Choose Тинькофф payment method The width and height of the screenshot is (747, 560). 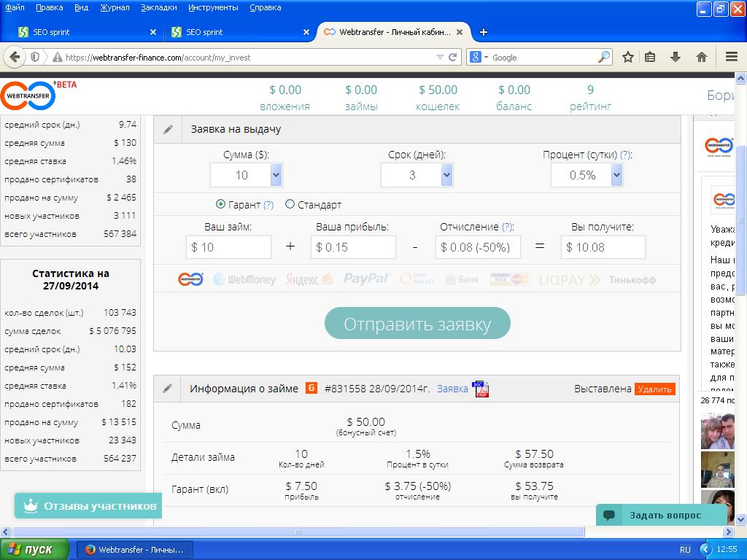(632, 280)
